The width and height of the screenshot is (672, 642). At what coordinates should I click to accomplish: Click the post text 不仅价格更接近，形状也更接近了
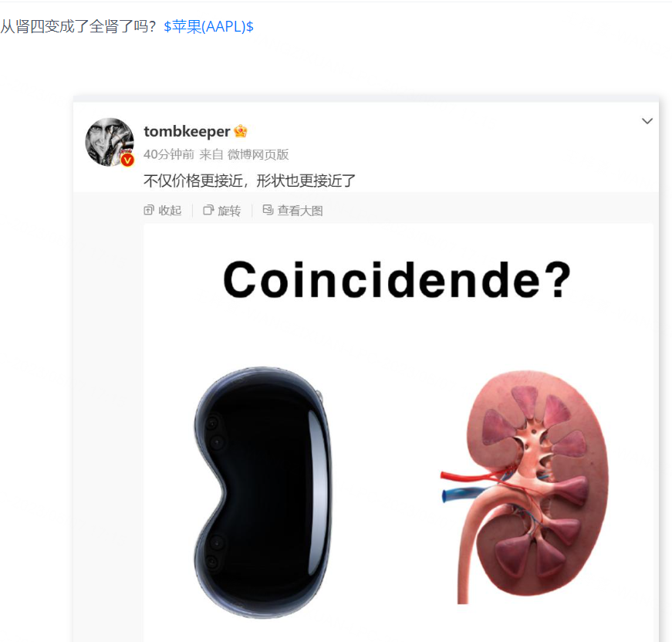(x=249, y=181)
